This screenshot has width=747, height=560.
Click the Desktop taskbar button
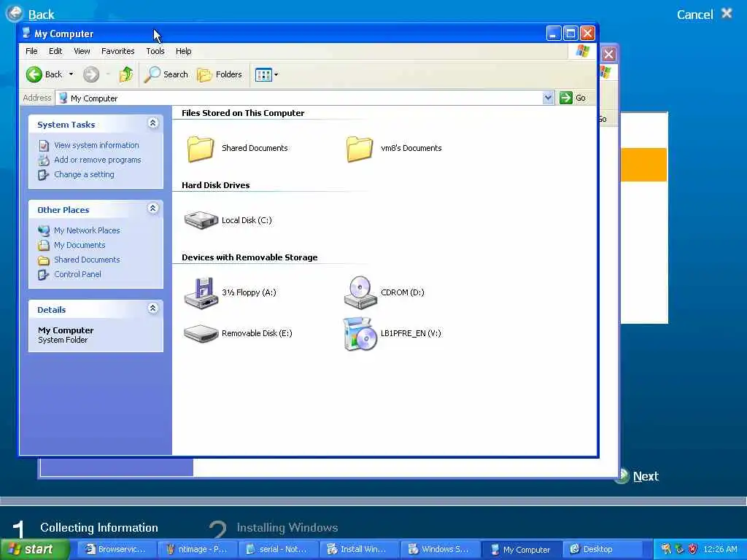point(602,549)
